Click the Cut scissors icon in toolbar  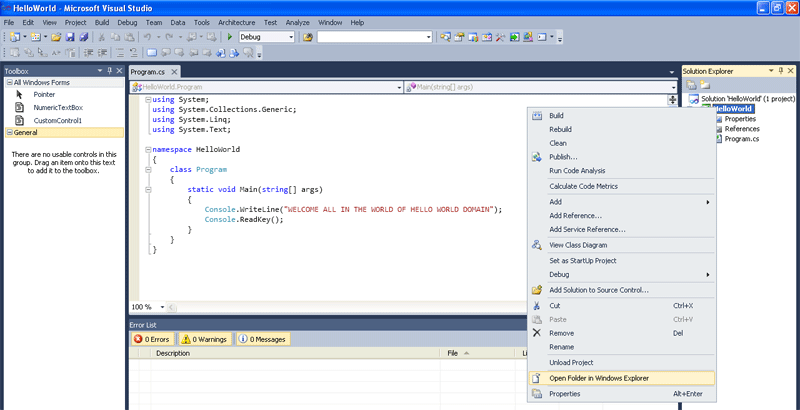pyautogui.click(x=102, y=37)
